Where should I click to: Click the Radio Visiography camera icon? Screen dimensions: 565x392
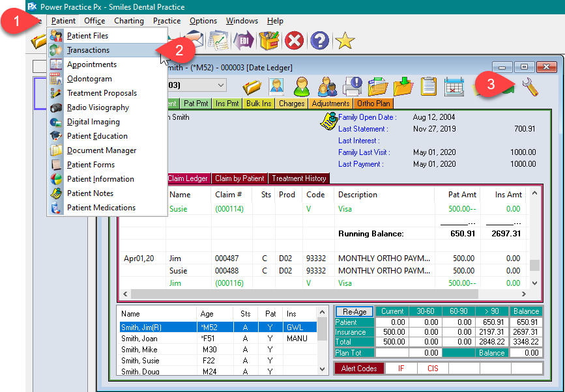[56, 107]
